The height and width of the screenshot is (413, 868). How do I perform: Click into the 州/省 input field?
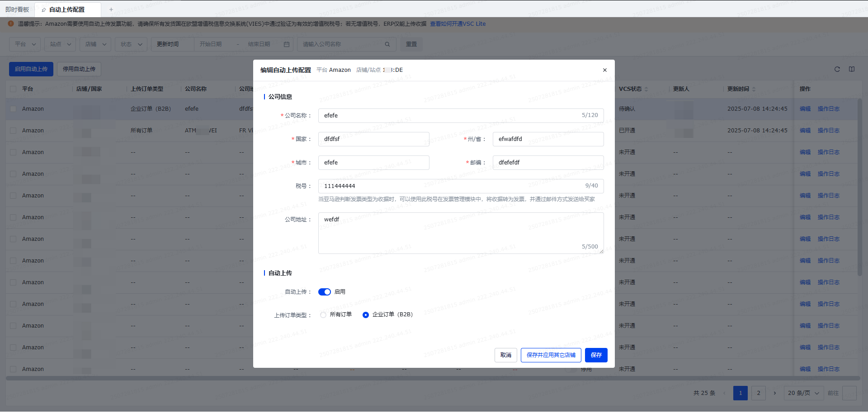coord(548,139)
